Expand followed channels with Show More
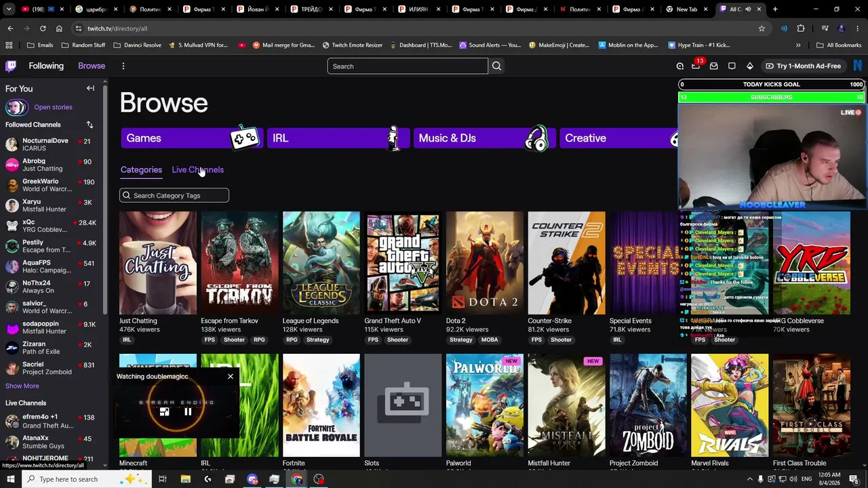The height and width of the screenshot is (488, 868). (x=22, y=386)
